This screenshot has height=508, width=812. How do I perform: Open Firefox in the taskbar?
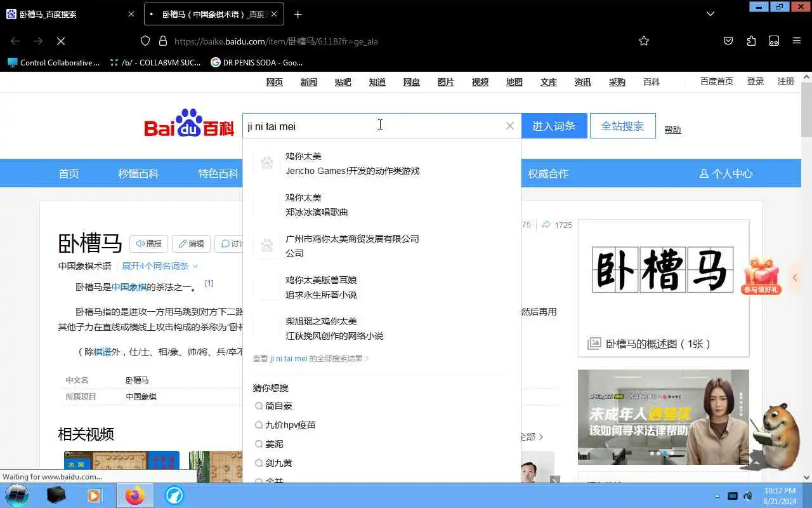click(x=134, y=495)
